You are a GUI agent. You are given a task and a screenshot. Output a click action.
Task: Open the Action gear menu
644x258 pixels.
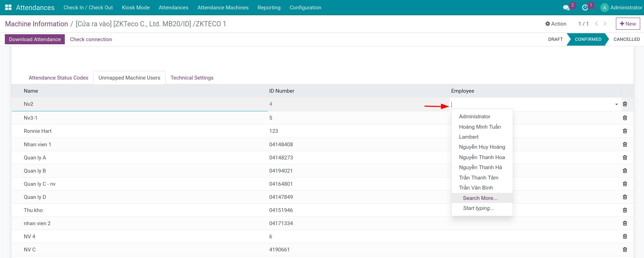click(556, 24)
